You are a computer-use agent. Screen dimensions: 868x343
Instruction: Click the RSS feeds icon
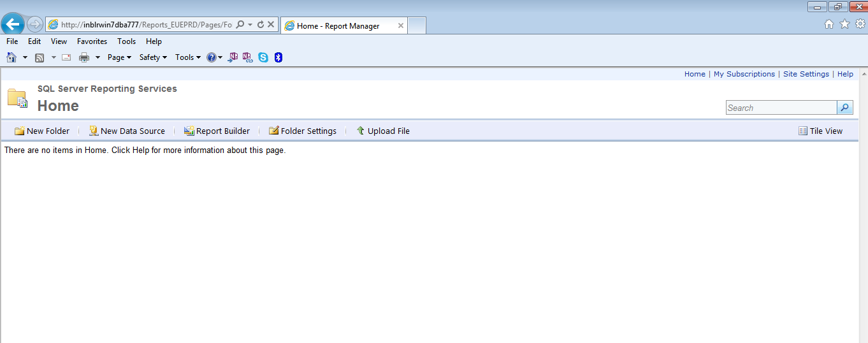coord(40,57)
